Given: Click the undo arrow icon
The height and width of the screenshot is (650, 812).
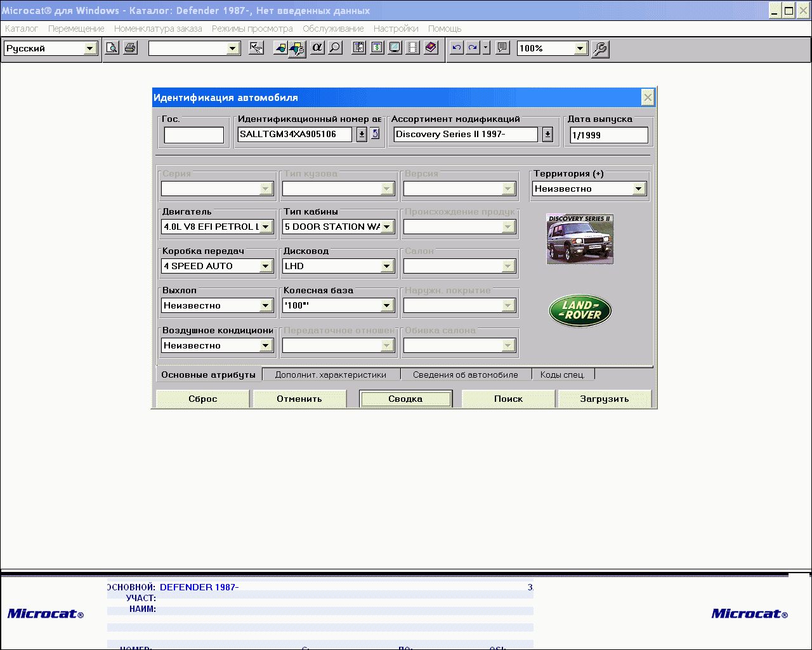Looking at the screenshot, I should pyautogui.click(x=456, y=48).
